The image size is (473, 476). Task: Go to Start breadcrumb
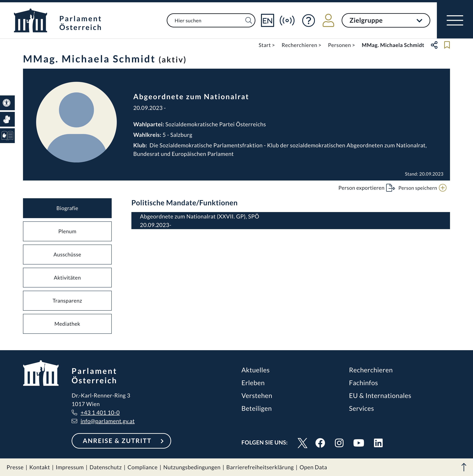265,45
